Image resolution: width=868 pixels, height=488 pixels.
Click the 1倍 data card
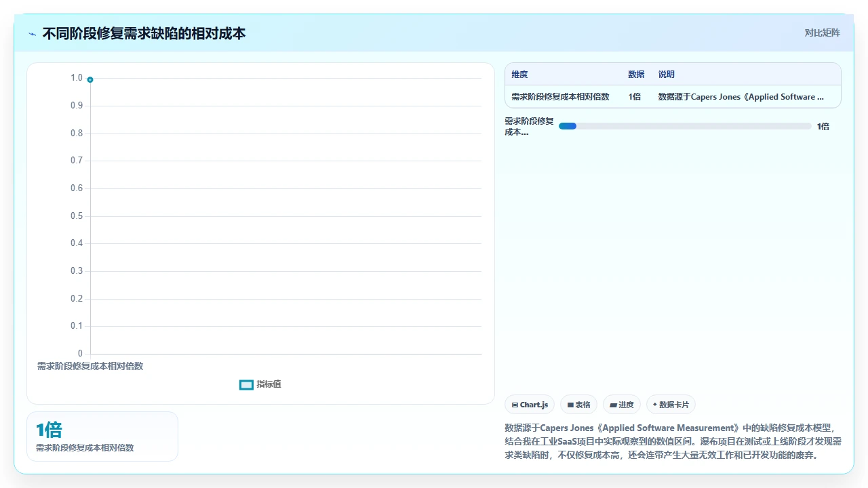point(102,436)
